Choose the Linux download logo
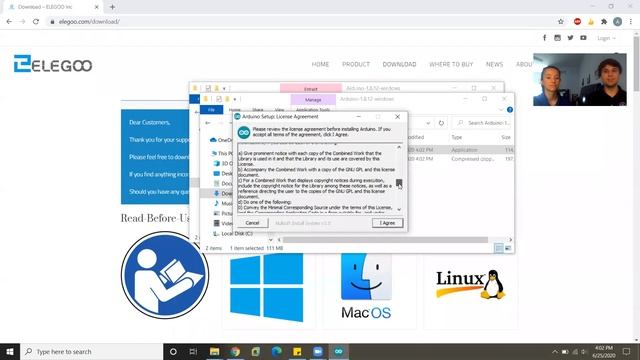Screen dimensions: 640x360 [470, 284]
